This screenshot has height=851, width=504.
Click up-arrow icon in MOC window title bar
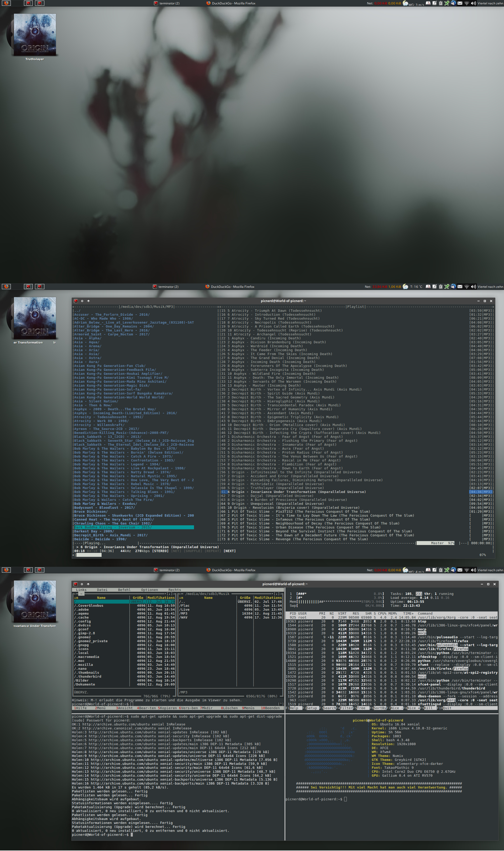tap(88, 301)
